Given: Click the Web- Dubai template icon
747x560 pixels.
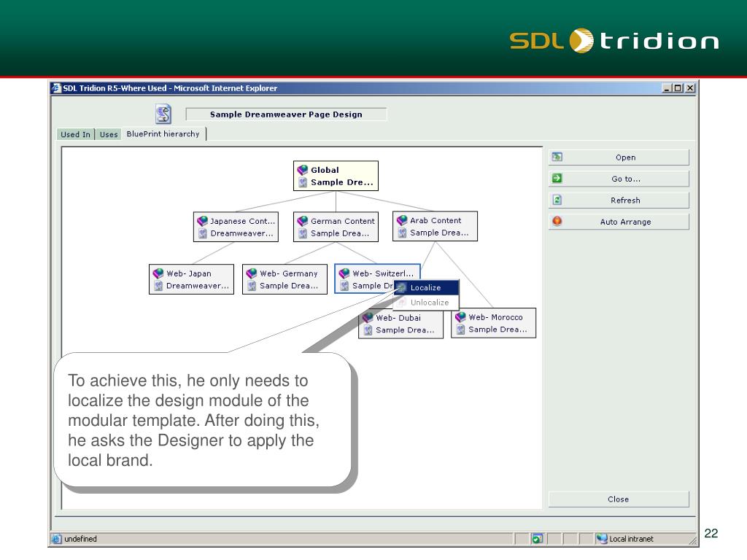Looking at the screenshot, I should tap(368, 330).
